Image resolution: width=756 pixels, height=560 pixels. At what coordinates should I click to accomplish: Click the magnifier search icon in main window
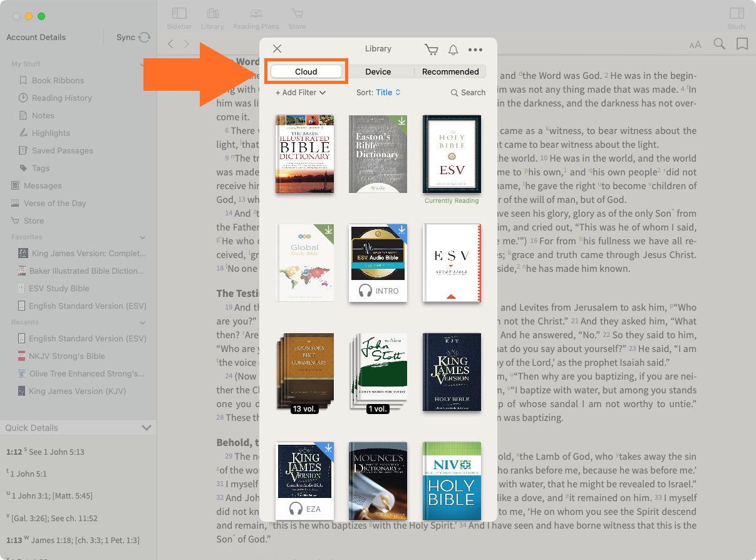719,44
